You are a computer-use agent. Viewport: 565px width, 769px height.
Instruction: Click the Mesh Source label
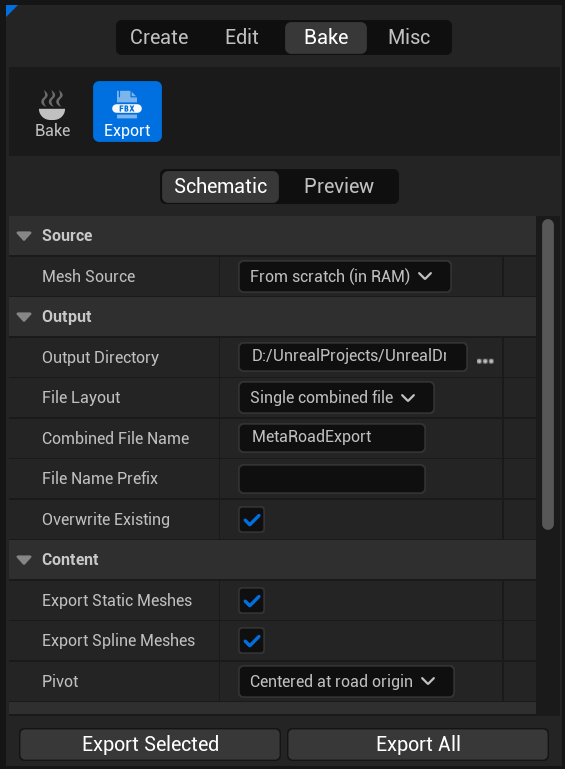coord(89,277)
